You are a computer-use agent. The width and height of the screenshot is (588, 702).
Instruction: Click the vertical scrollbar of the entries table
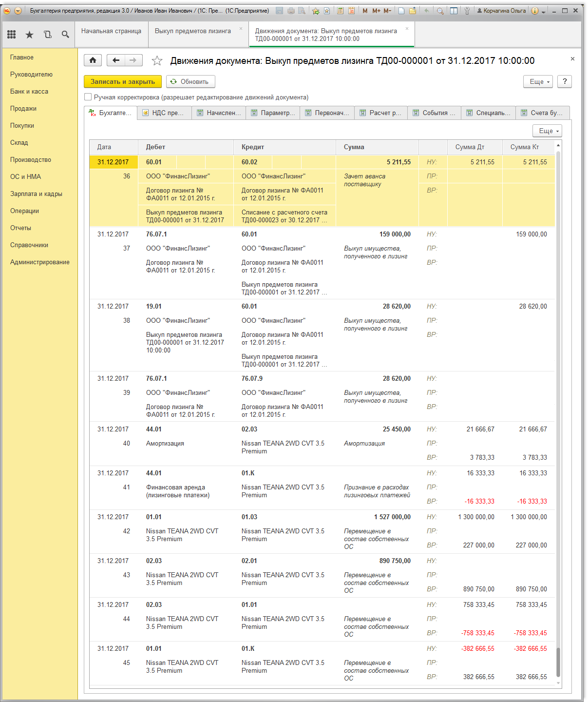pyautogui.click(x=558, y=414)
